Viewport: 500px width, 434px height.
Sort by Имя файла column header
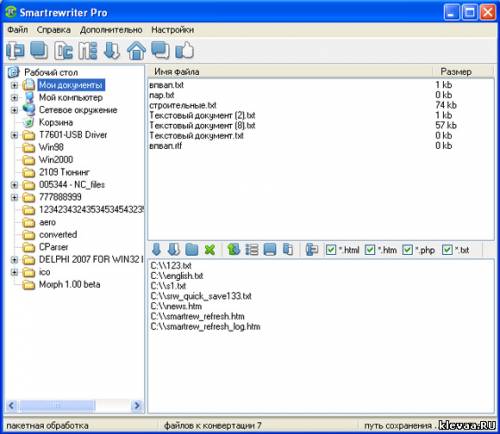click(290, 71)
